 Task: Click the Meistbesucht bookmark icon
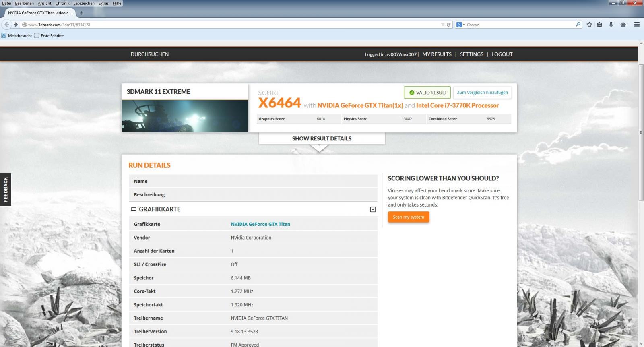click(x=4, y=36)
